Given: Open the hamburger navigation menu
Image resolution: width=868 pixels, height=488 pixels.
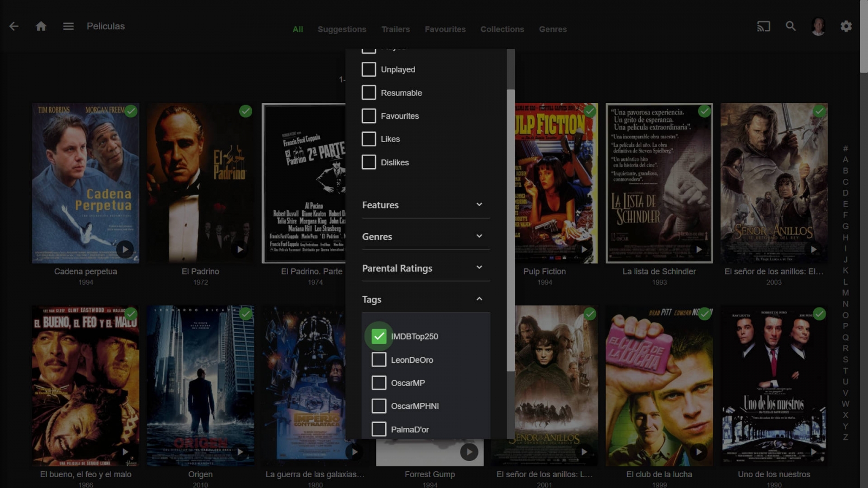Looking at the screenshot, I should pos(68,26).
